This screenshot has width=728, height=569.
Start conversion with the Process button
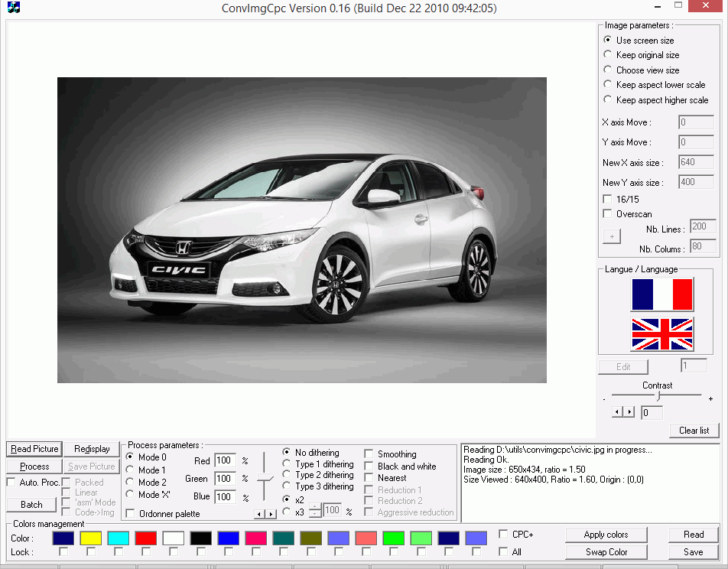point(34,466)
